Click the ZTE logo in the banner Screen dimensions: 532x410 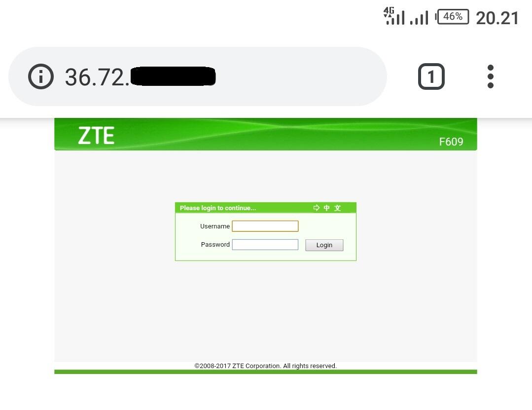tap(96, 135)
